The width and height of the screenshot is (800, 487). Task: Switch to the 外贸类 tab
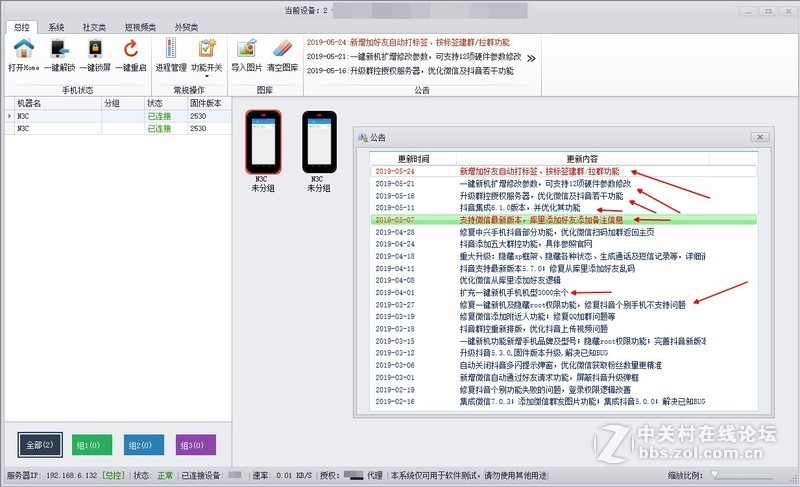pos(186,27)
